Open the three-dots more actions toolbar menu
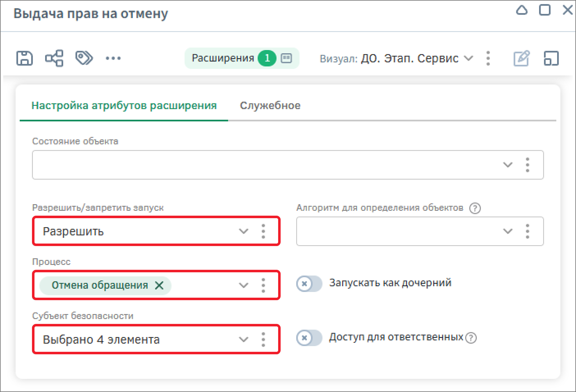 (113, 58)
